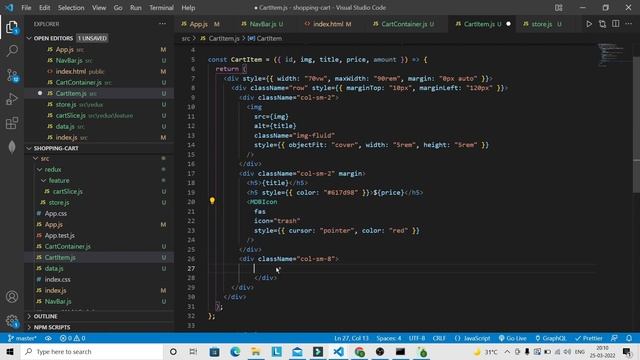Open Task View in the taskbar
640x360 pixels.
193,352
